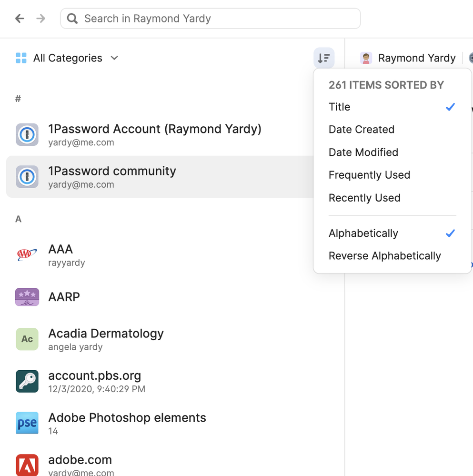
Task: Sort items by Date Modified
Action: (x=363, y=152)
